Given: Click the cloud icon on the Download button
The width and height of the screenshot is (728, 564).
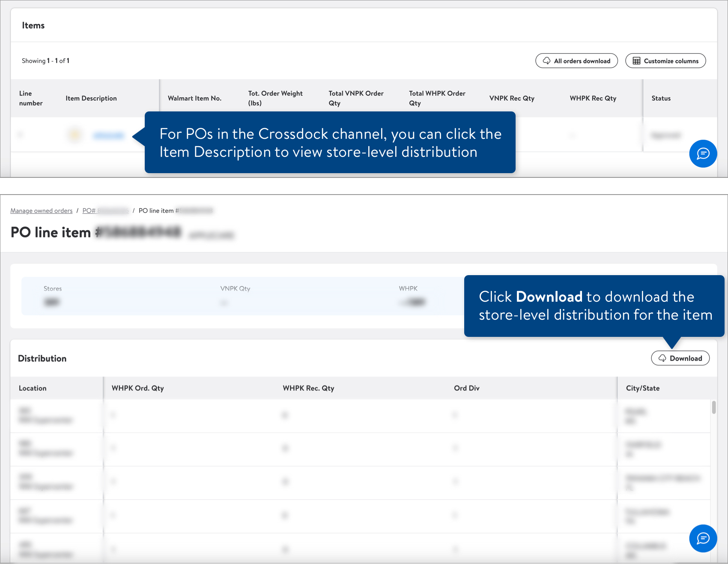Looking at the screenshot, I should (x=662, y=358).
